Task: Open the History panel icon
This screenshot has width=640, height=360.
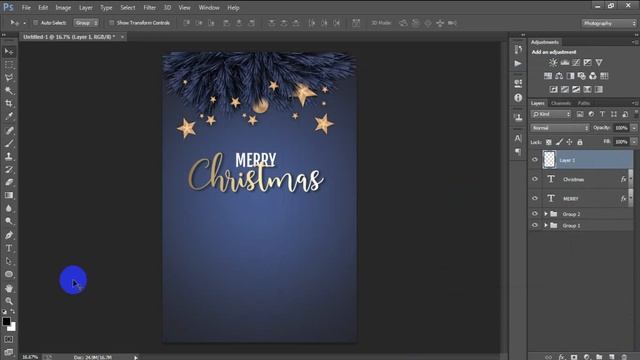Action: click(x=518, y=49)
